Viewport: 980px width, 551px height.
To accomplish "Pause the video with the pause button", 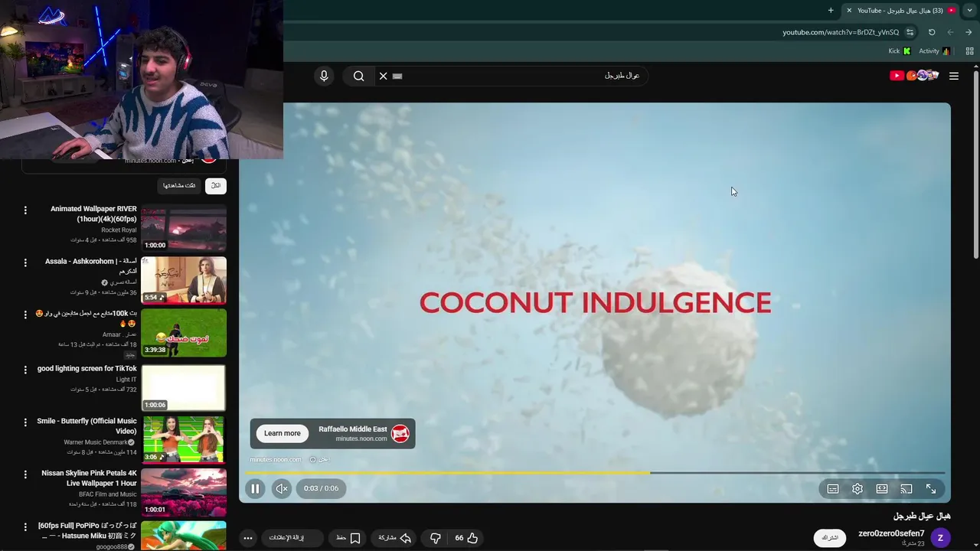I will (x=255, y=488).
